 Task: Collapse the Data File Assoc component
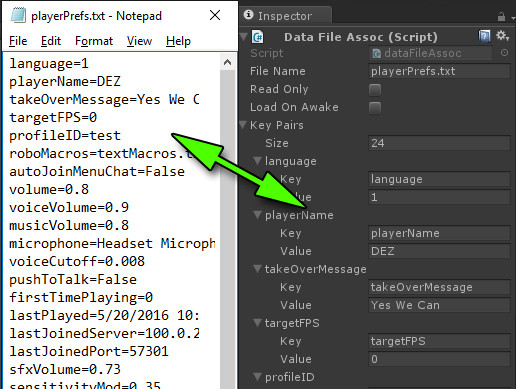244,36
